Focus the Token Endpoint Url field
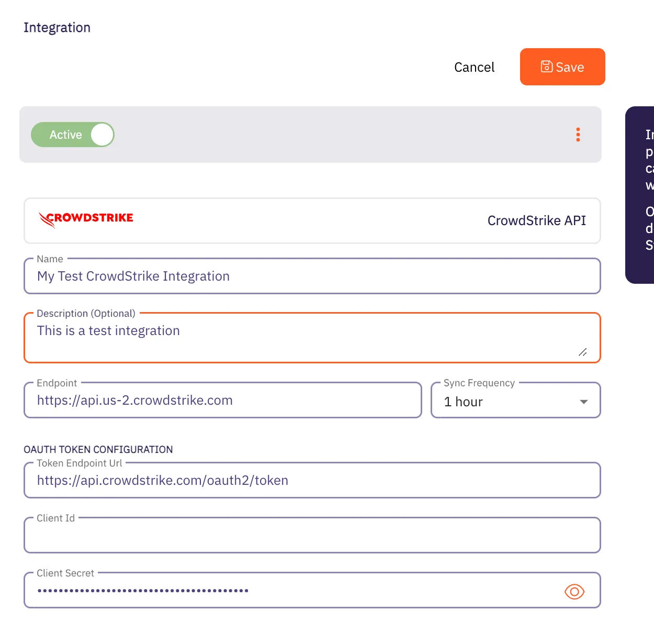Viewport: 654px width, 644px height. click(312, 480)
